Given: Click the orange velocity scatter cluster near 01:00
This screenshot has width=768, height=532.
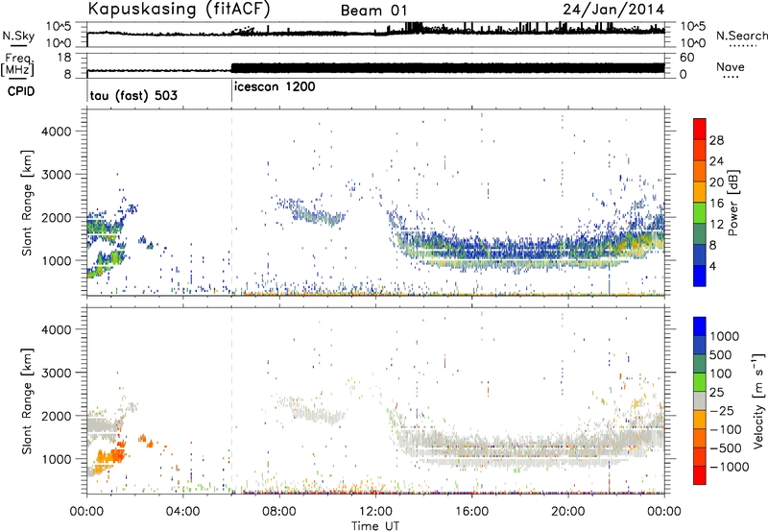Looking at the screenshot, I should [x=110, y=458].
